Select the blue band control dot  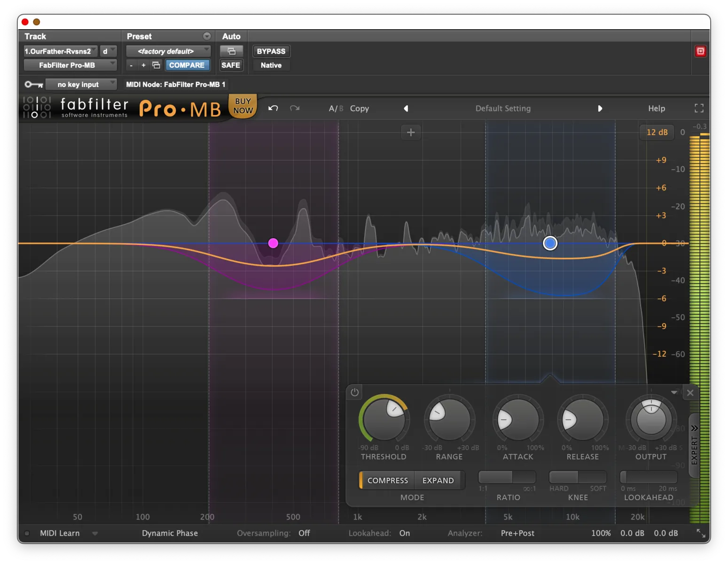(550, 243)
